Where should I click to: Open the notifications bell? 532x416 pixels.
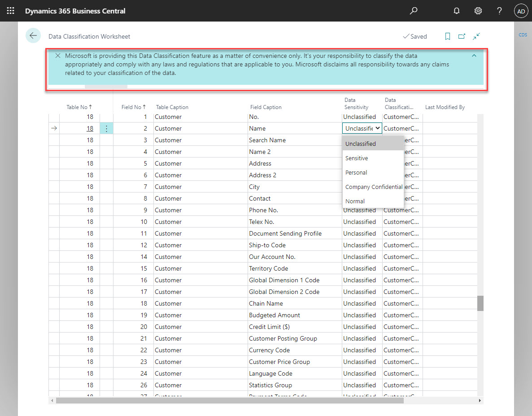tap(456, 11)
